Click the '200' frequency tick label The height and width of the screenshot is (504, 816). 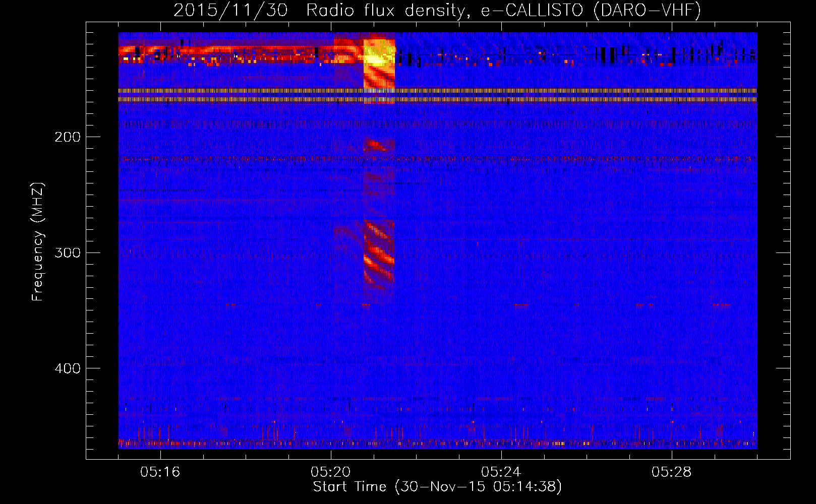68,137
